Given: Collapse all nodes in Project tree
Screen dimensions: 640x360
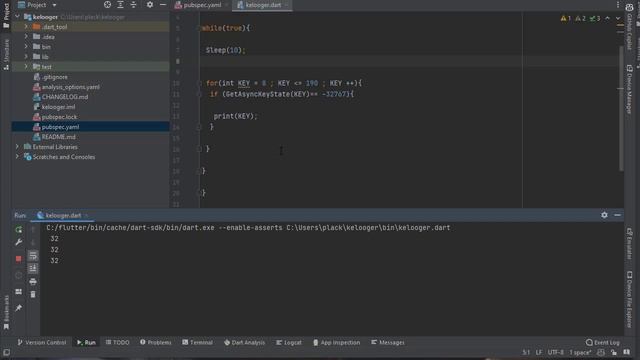Looking at the screenshot, I should 133,5.
